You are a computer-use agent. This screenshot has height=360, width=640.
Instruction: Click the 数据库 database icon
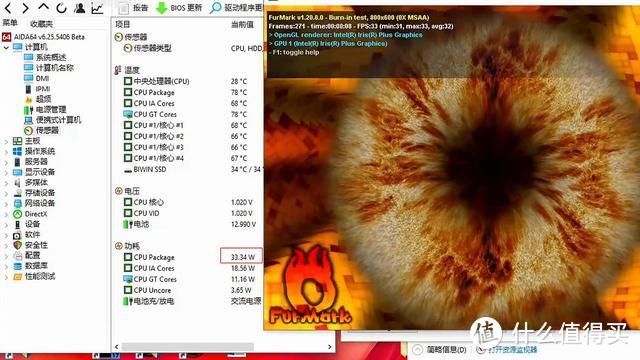coord(17,266)
